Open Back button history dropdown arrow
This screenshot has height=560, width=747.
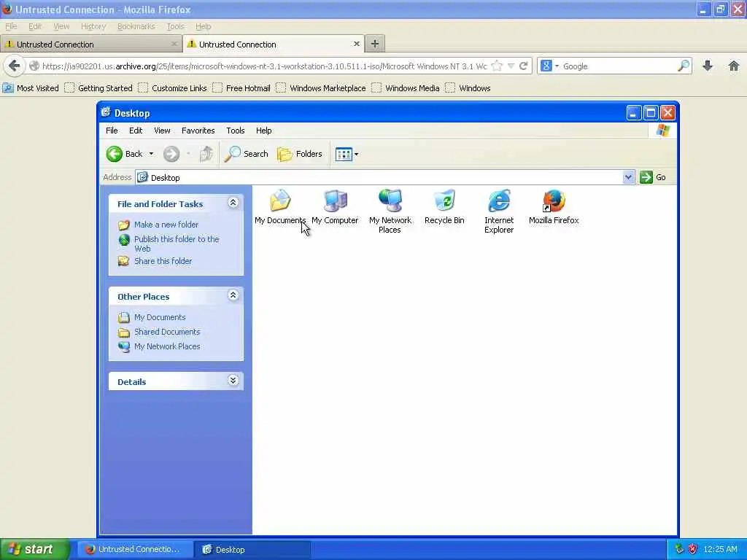point(151,154)
